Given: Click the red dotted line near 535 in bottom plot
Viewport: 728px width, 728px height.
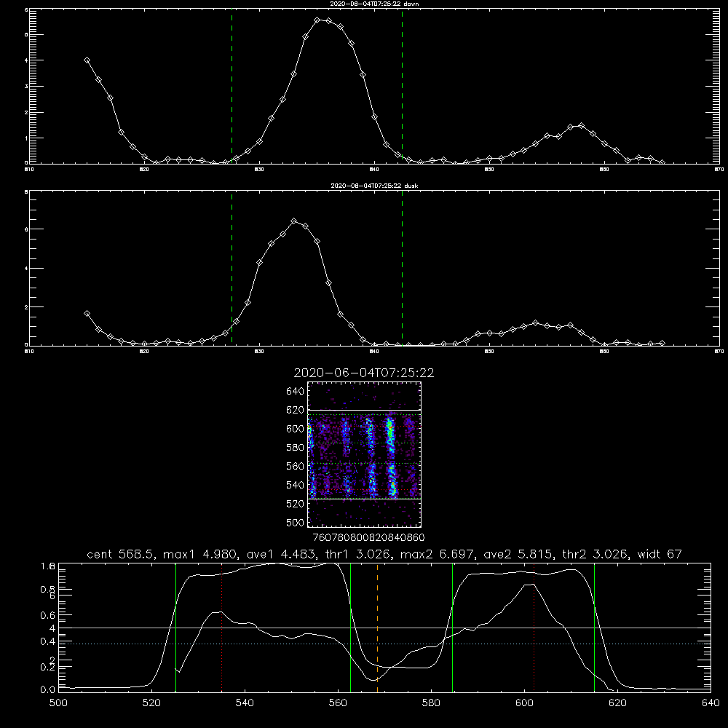Looking at the screenshot, I should coord(222,628).
